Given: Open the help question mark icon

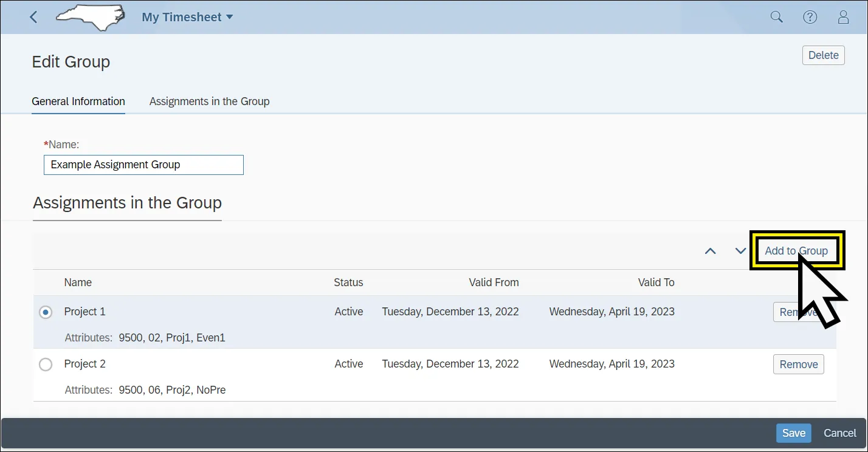Looking at the screenshot, I should coord(810,17).
